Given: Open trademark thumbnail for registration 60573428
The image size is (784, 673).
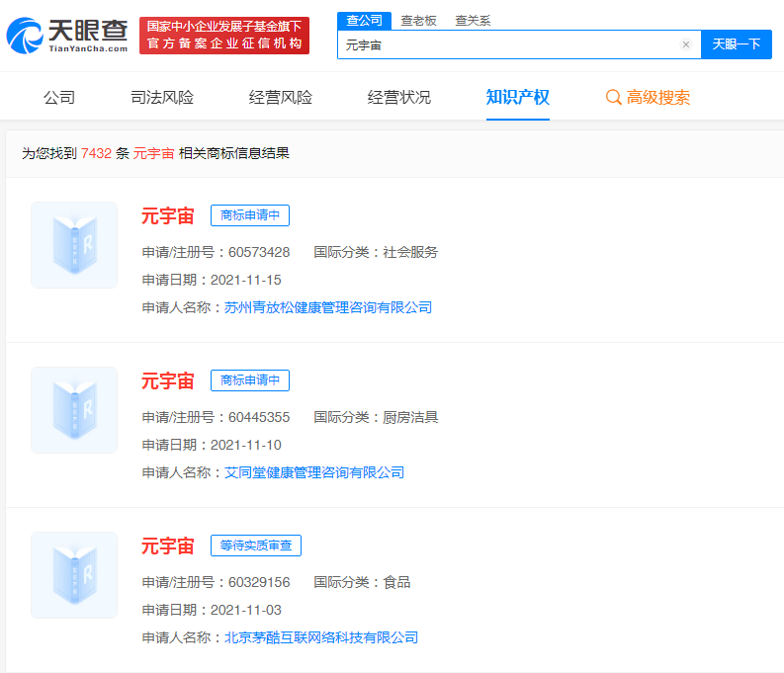Looking at the screenshot, I should pyautogui.click(x=74, y=245).
